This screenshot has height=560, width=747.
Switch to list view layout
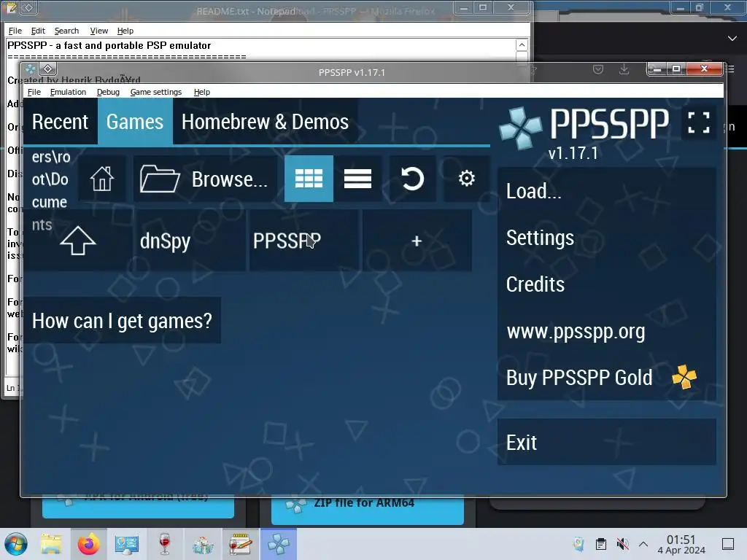(x=357, y=179)
